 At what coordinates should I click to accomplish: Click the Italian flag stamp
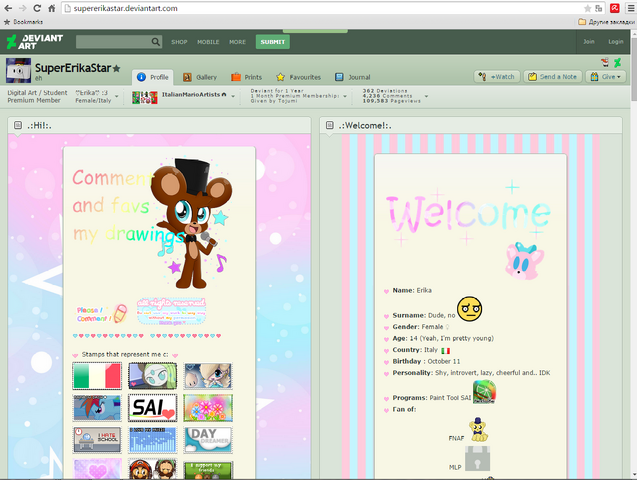(97, 376)
